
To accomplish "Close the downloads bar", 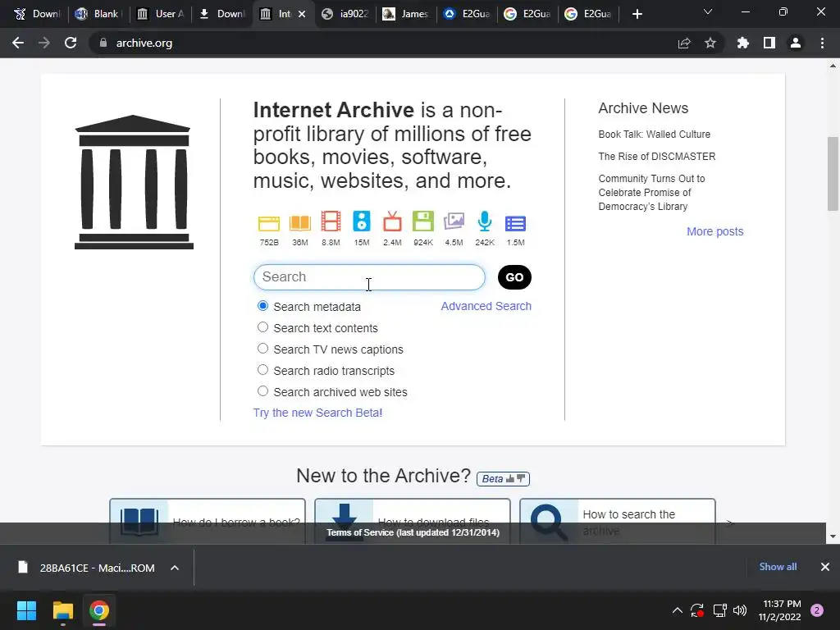I will [x=825, y=567].
